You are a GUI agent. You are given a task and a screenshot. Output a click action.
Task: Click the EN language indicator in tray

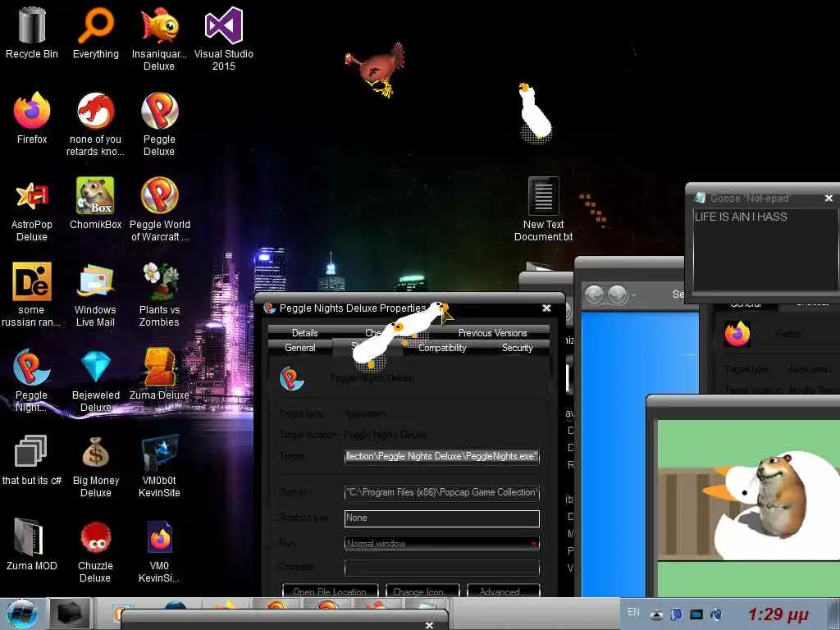pos(633,612)
